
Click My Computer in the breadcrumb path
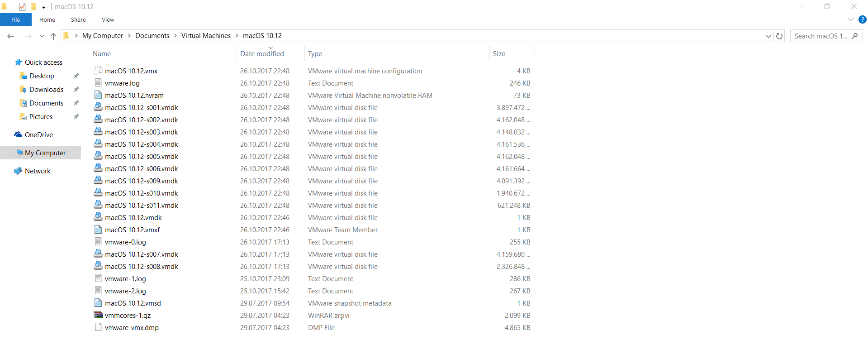coord(103,36)
